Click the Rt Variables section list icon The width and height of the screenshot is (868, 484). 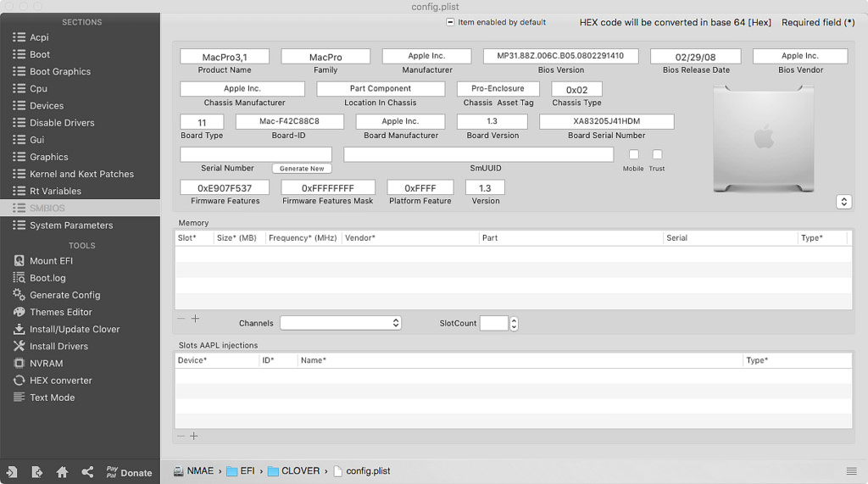(19, 191)
